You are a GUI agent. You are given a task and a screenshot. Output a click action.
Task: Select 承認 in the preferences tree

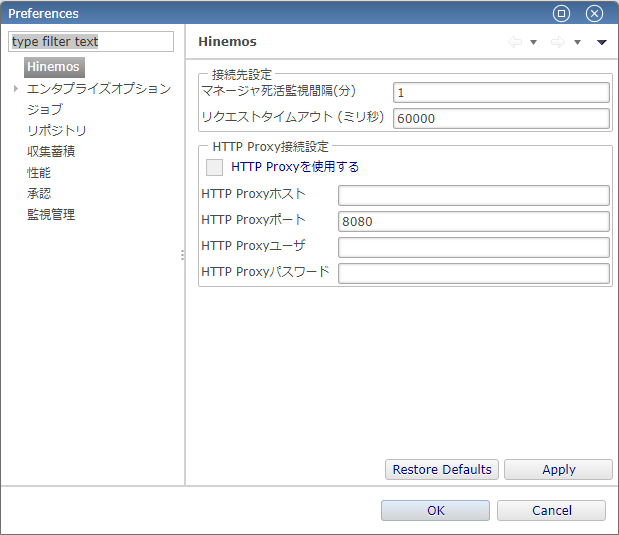[x=39, y=193]
